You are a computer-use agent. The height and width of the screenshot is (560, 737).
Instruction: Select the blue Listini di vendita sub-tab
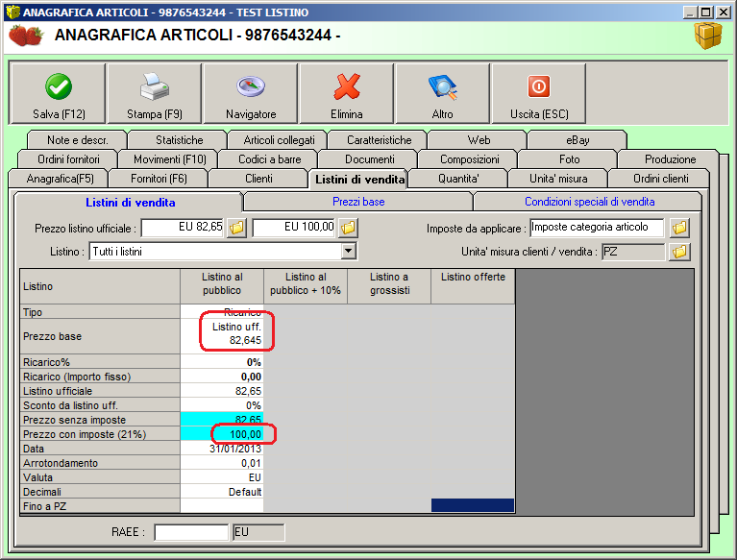[130, 203]
